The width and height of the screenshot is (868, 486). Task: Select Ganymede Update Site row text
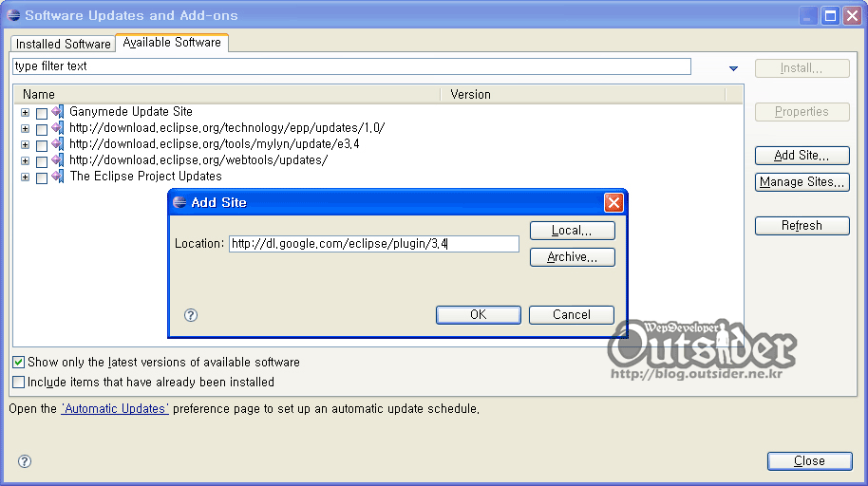(x=131, y=112)
